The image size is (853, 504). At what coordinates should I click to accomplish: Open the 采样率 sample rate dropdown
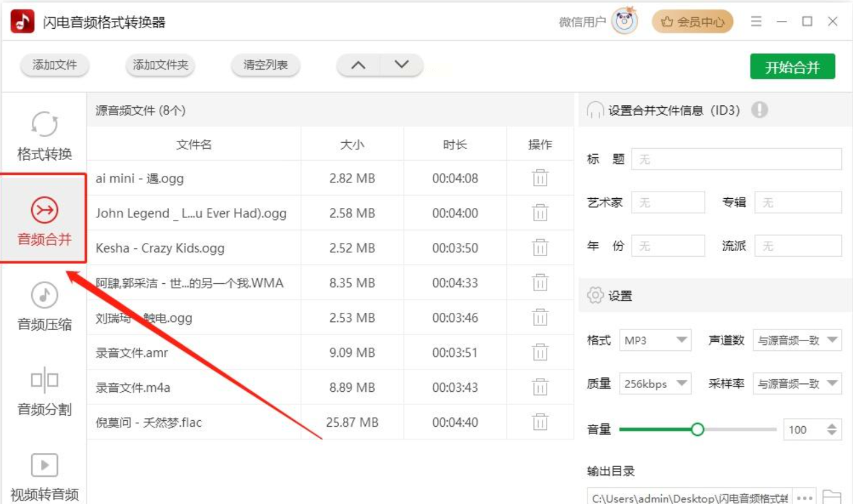coord(797,383)
